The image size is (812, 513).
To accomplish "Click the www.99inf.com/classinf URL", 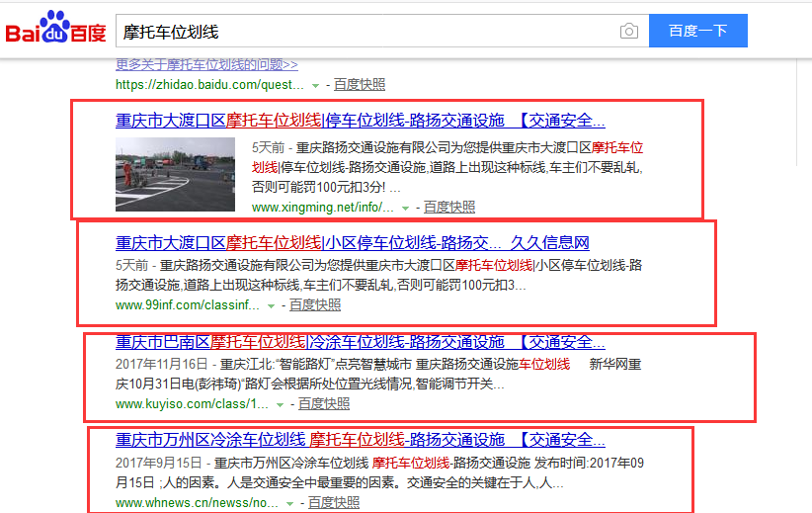I will click(x=188, y=304).
